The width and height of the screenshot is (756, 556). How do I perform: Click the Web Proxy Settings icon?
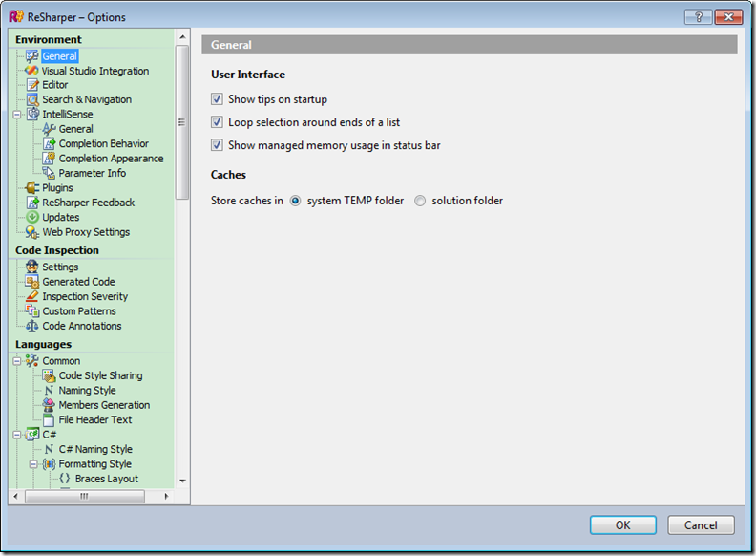pos(31,232)
